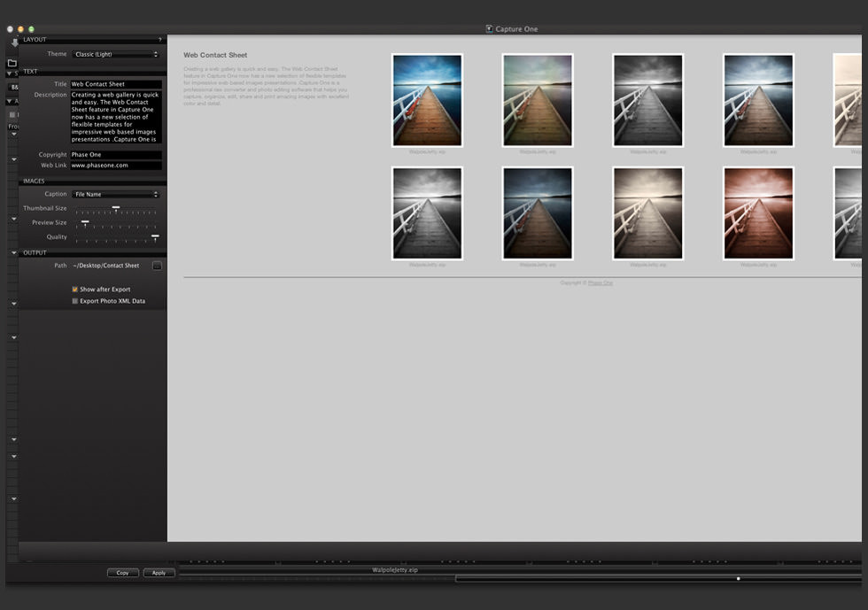The height and width of the screenshot is (610, 868).
Task: Select the vivid blue-sky jetty thumbnail
Action: click(x=427, y=100)
